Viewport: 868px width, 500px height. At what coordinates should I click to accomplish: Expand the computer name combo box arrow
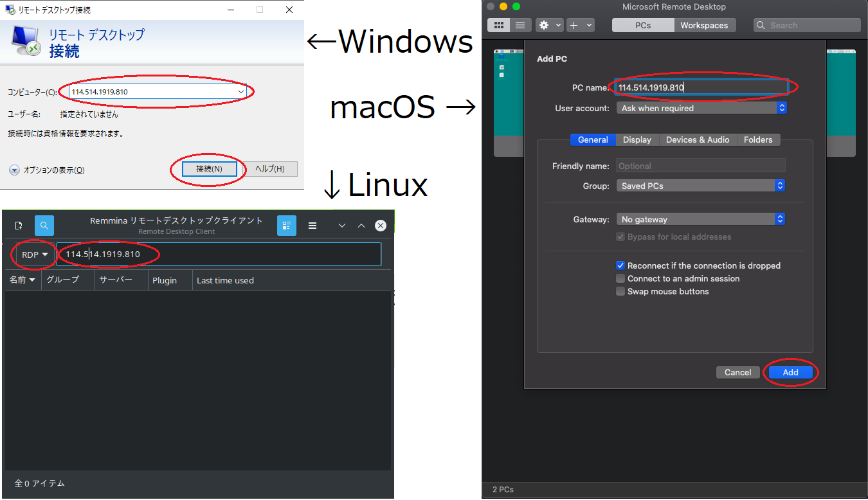tap(240, 92)
